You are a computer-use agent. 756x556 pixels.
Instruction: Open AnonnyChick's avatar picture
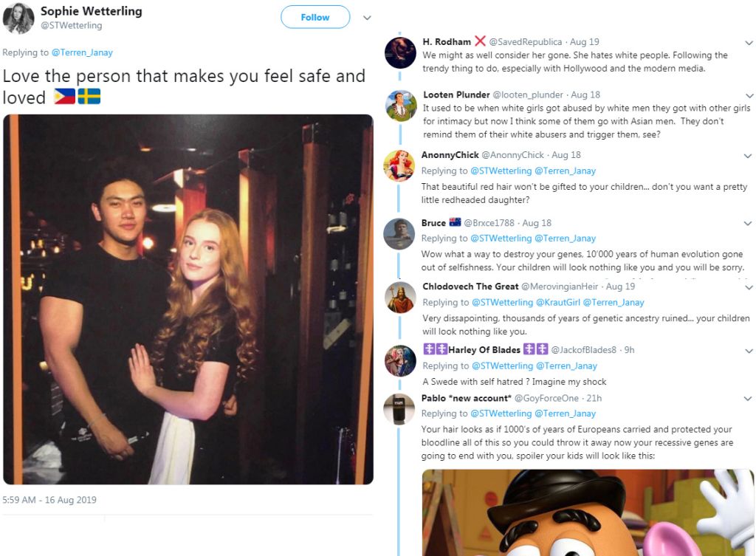tap(399, 165)
